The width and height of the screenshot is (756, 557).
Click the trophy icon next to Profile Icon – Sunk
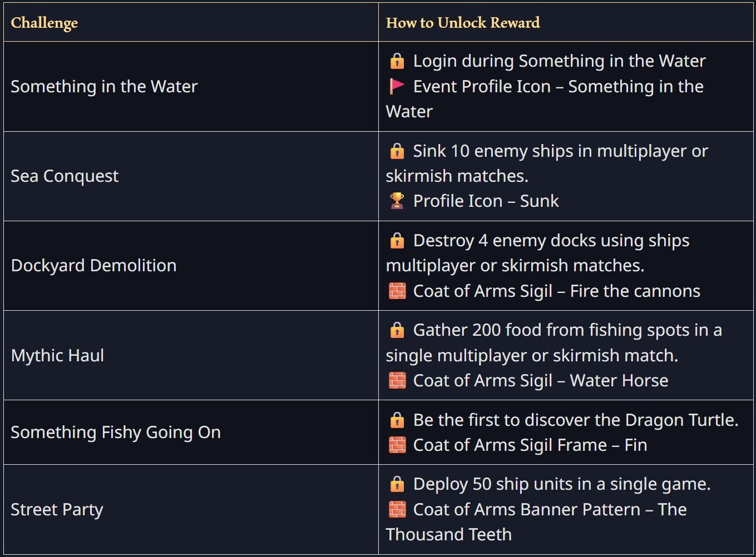tap(397, 201)
